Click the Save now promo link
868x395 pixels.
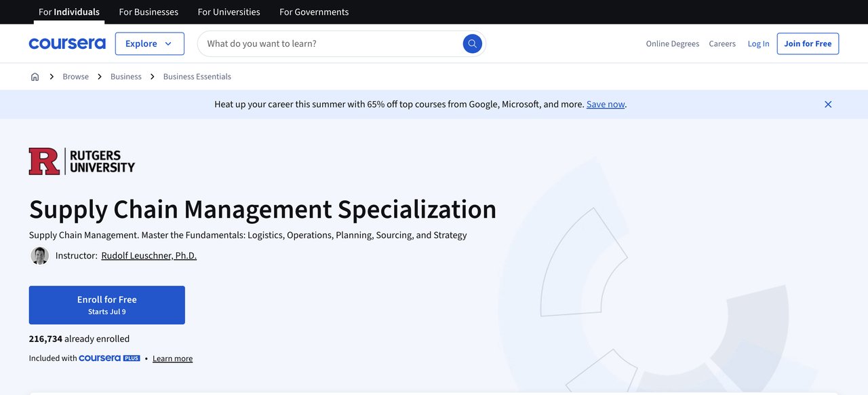tap(606, 105)
